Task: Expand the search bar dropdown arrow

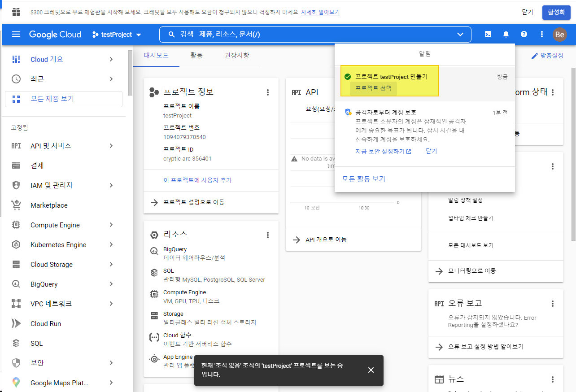Action: click(x=460, y=35)
